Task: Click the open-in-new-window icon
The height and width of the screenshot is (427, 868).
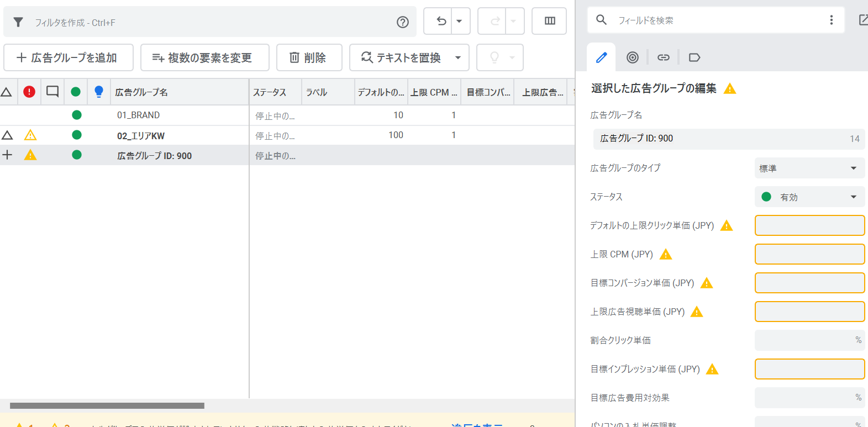Action: pyautogui.click(x=863, y=20)
